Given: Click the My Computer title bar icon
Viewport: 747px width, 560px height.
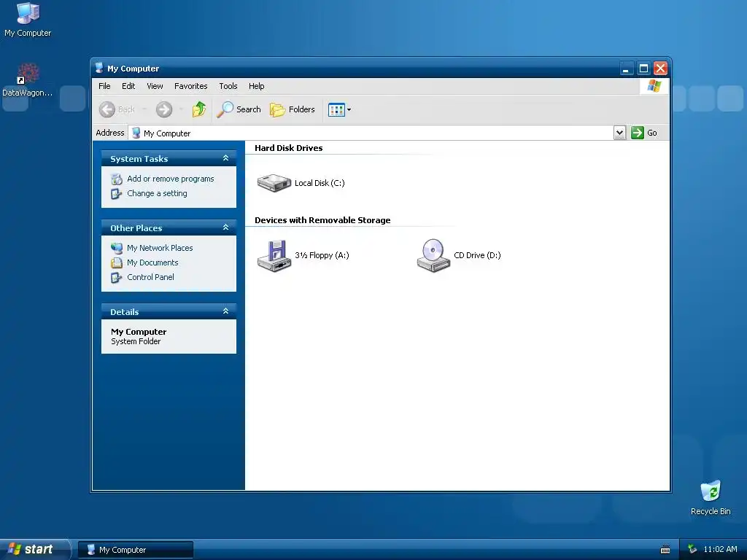Looking at the screenshot, I should pyautogui.click(x=99, y=68).
